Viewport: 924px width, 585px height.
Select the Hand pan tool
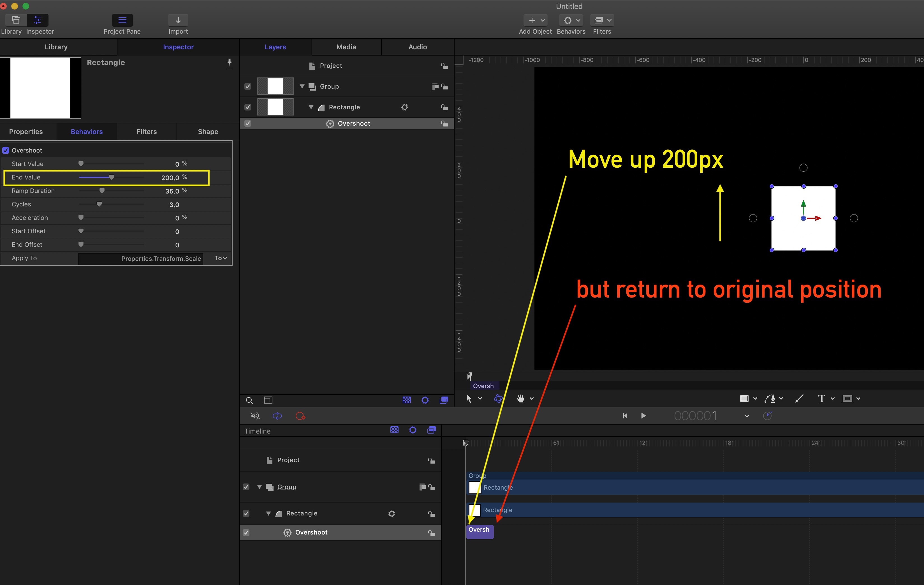[520, 399]
